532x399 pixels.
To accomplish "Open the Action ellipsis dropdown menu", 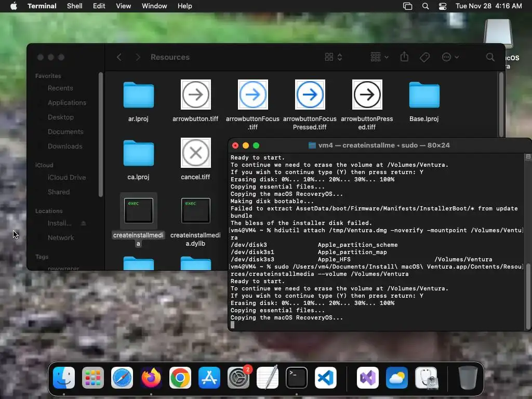I will [450, 57].
